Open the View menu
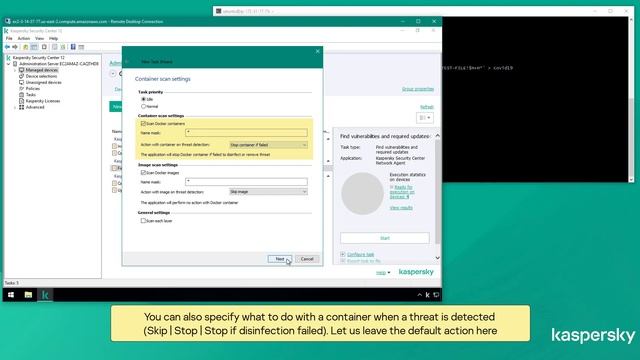The height and width of the screenshot is (360, 640). pyautogui.click(x=40, y=38)
